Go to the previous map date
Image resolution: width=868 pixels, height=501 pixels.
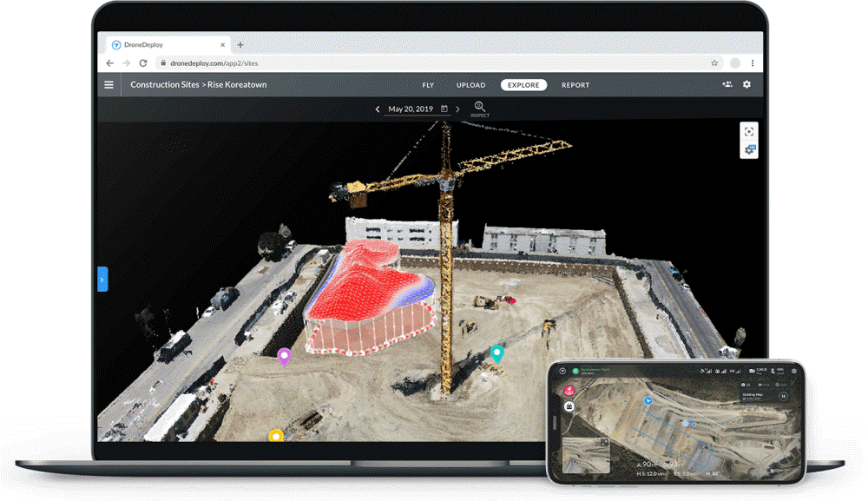(x=378, y=109)
